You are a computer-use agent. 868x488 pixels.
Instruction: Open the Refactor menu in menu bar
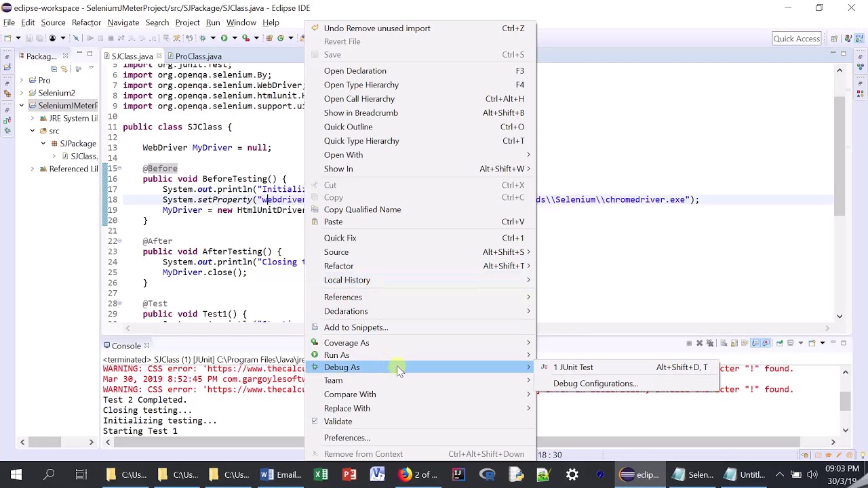point(86,22)
